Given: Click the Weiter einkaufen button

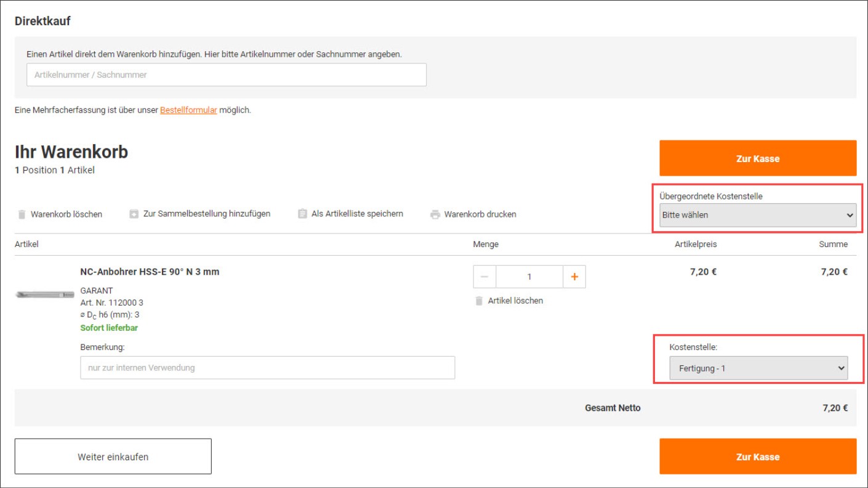Looking at the screenshot, I should point(113,457).
